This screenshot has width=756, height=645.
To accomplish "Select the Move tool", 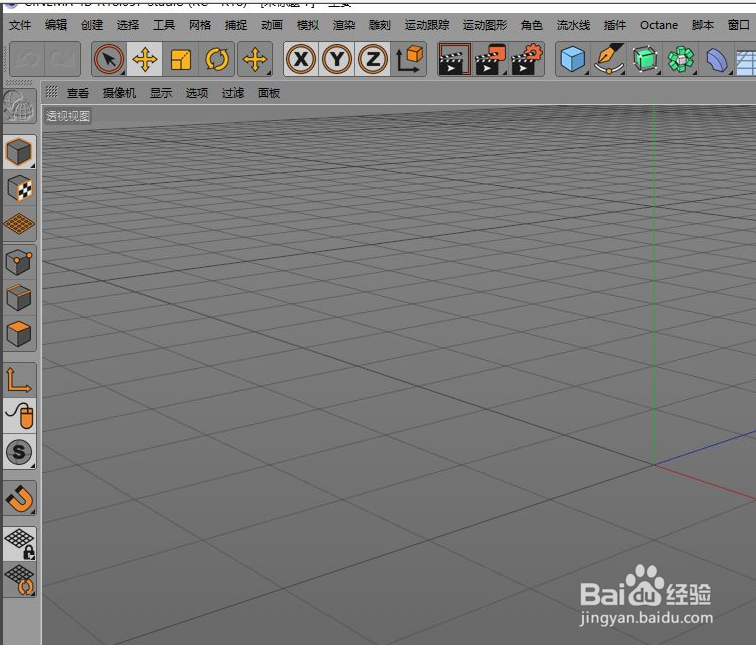I will (x=145, y=59).
